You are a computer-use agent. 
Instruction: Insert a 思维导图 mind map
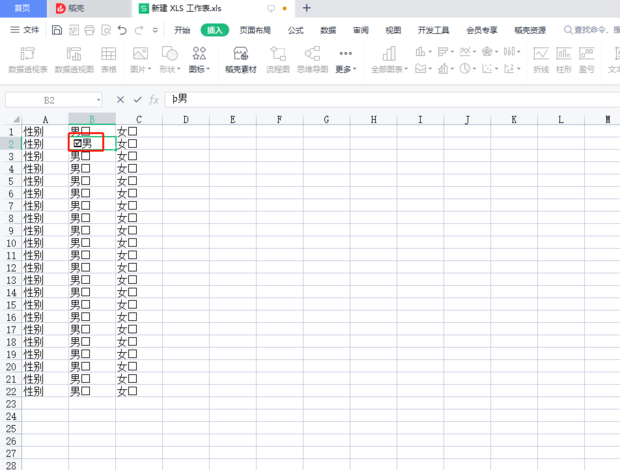coord(312,60)
